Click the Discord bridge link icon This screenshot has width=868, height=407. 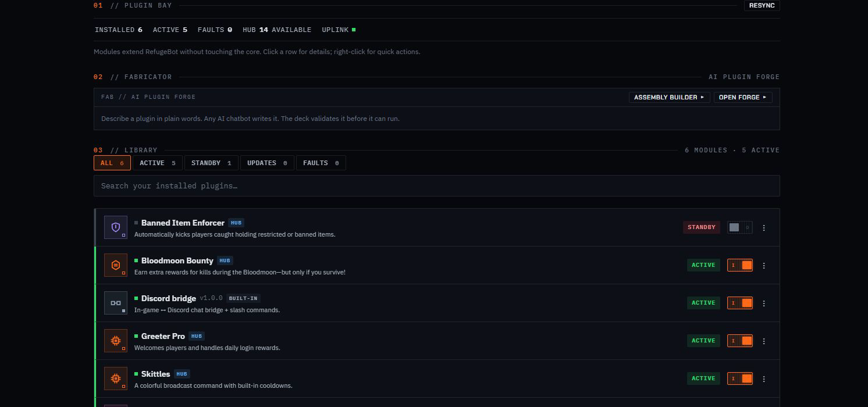[116, 303]
